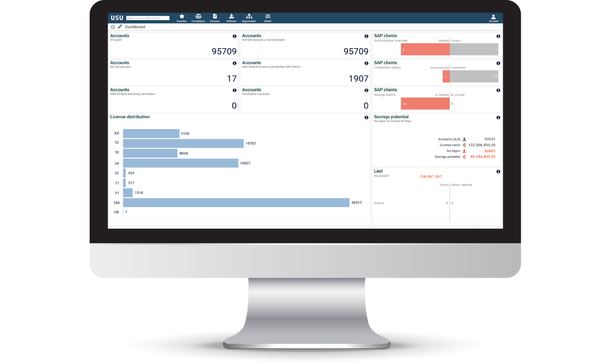The width and height of the screenshot is (610, 364).
Task: Click the search in menu field
Action: click(148, 18)
